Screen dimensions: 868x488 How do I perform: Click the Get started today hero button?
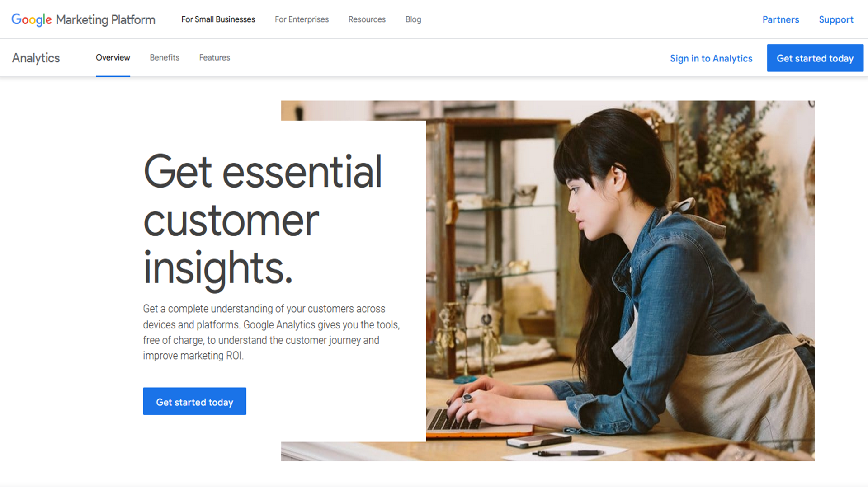click(194, 402)
